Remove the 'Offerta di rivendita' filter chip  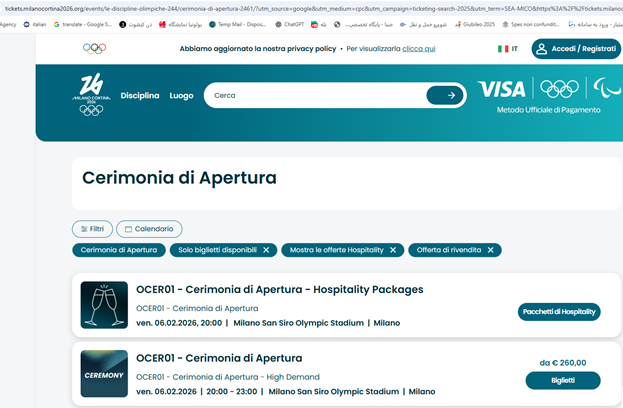pyautogui.click(x=490, y=250)
